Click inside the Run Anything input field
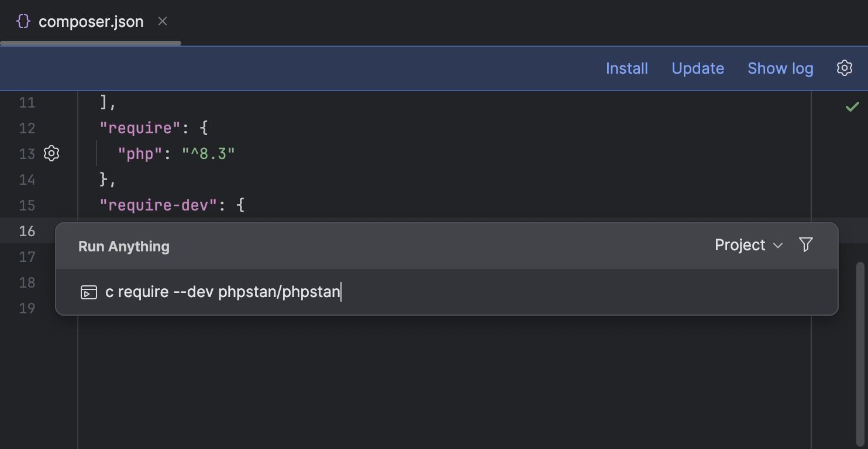The height and width of the screenshot is (449, 868). tap(409, 292)
